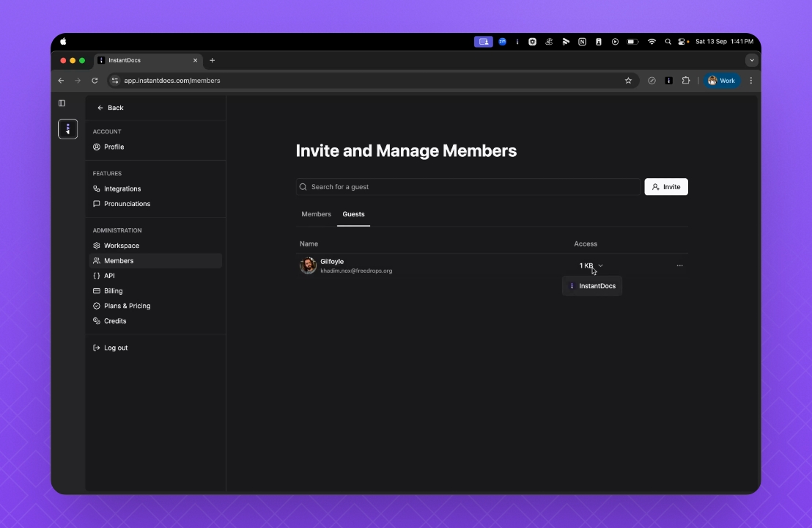Go to Pronunciations settings
This screenshot has width=812, height=528.
click(127, 204)
